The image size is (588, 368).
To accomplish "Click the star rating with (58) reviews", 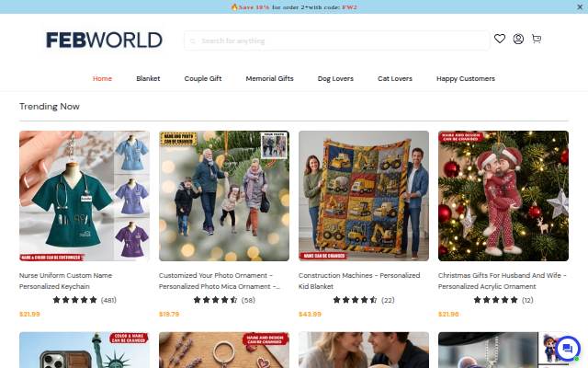I will 224,300.
